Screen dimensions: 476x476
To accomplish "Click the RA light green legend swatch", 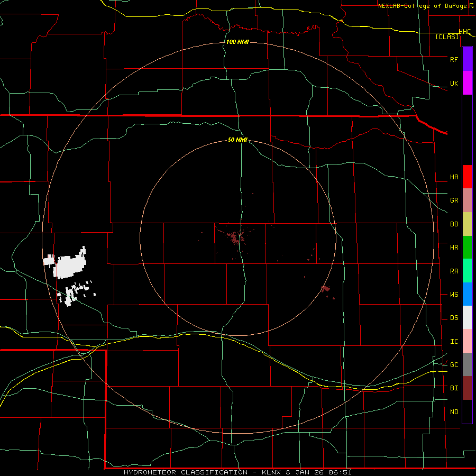I will [x=467, y=271].
